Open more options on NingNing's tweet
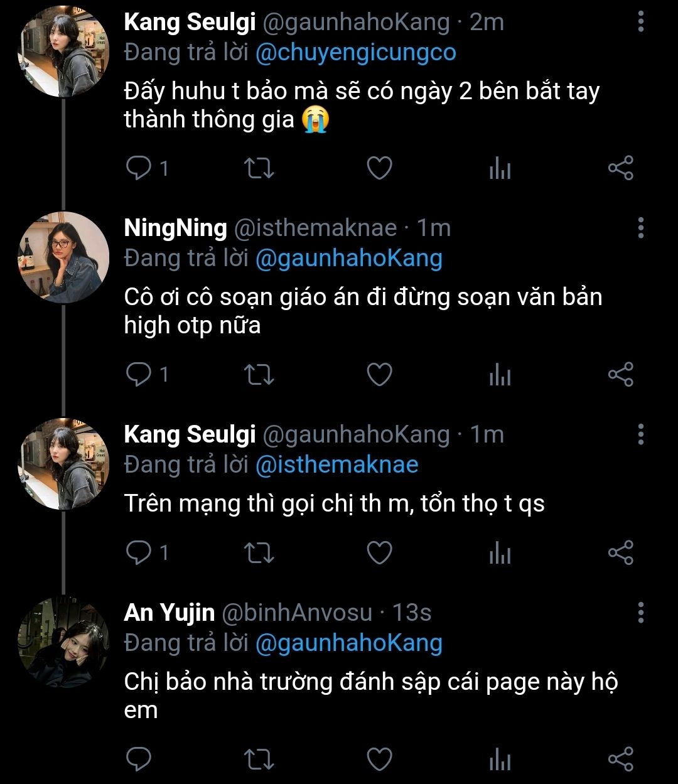 click(640, 228)
